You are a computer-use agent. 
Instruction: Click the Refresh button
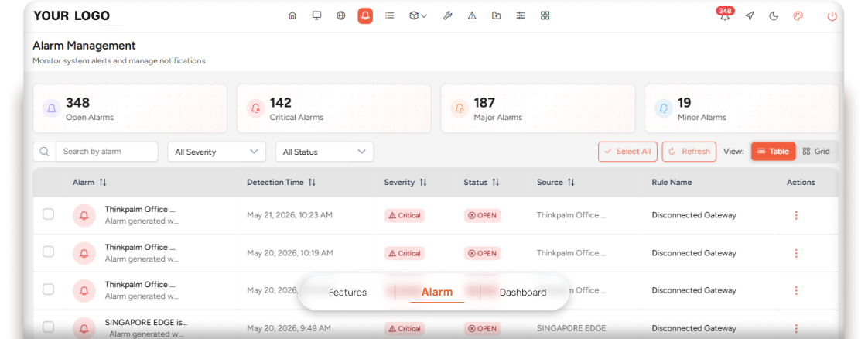[x=689, y=152]
